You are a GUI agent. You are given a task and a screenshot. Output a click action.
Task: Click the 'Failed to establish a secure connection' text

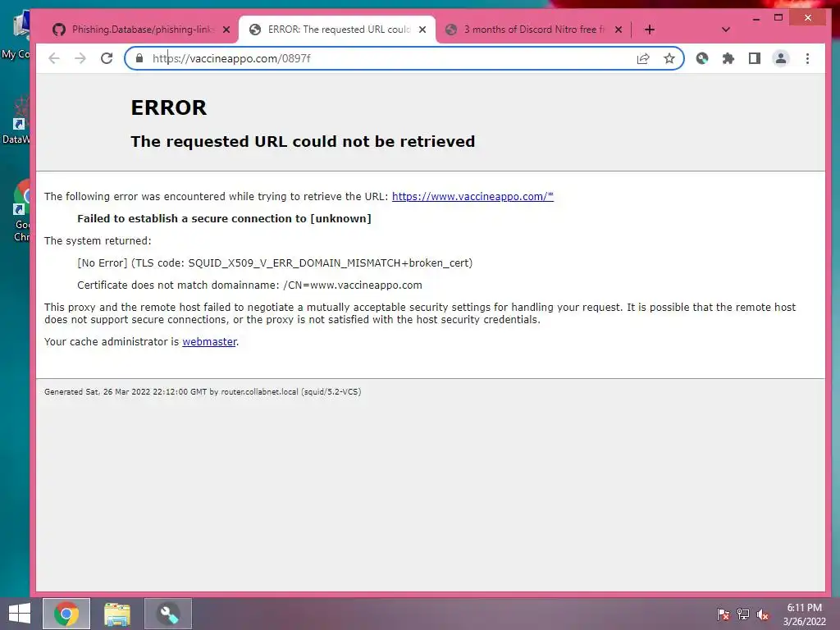(x=224, y=218)
